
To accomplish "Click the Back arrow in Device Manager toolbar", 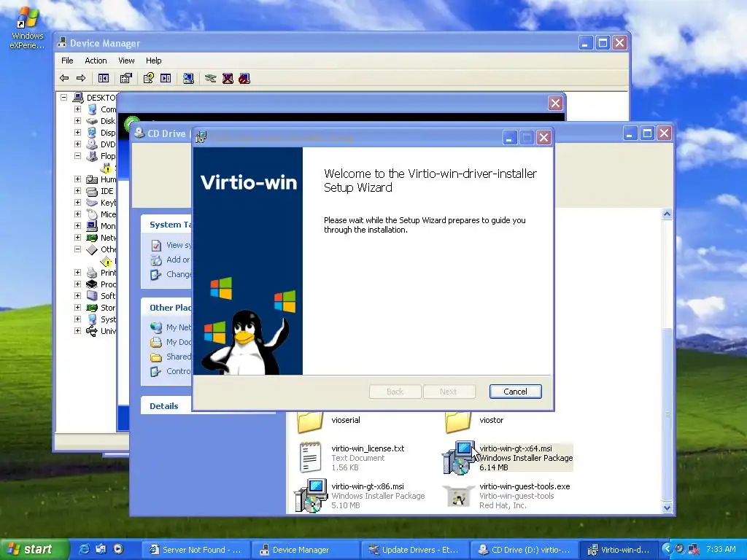I will [64, 78].
